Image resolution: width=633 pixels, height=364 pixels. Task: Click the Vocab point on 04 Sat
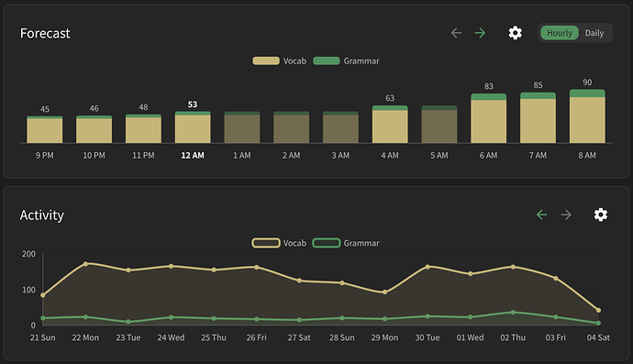point(598,310)
